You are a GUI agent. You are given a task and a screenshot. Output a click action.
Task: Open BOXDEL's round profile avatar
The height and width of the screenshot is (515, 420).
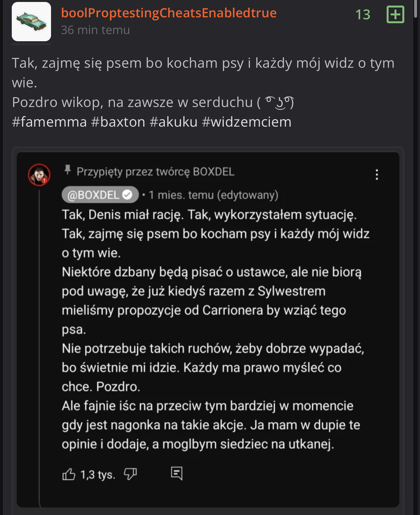(x=39, y=175)
